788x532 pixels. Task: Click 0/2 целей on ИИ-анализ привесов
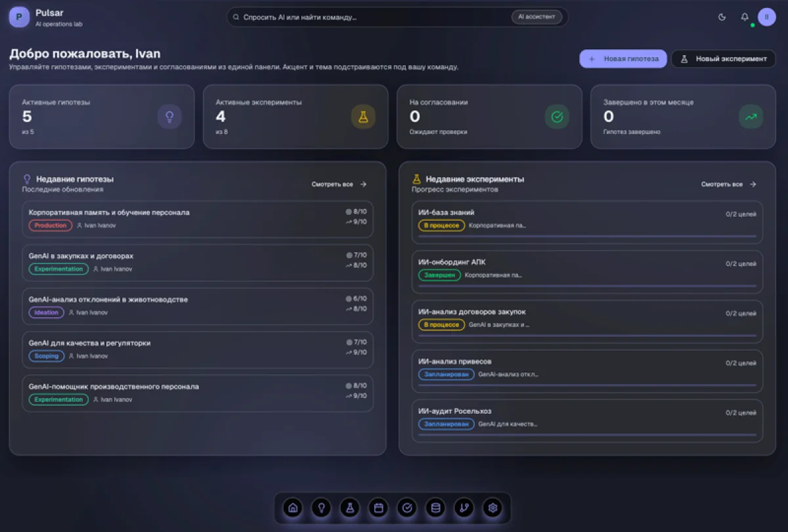tap(741, 363)
